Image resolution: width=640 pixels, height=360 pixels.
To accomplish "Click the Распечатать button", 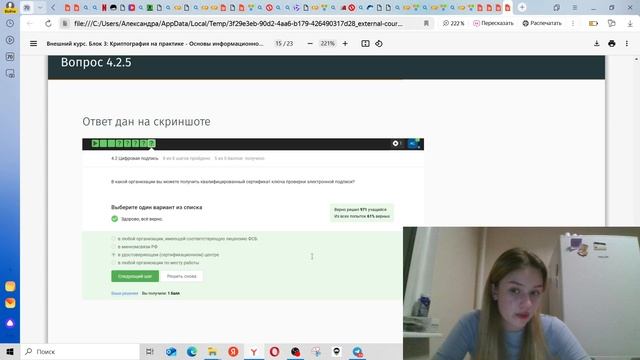I will [542, 24].
